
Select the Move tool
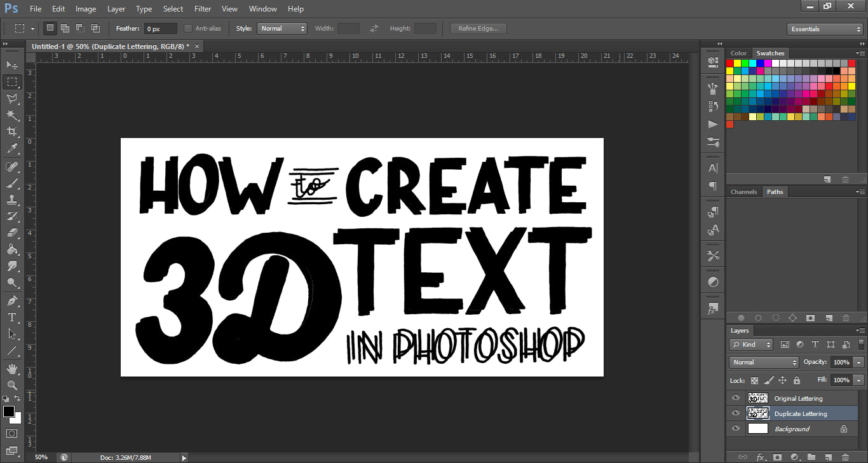tap(12, 65)
